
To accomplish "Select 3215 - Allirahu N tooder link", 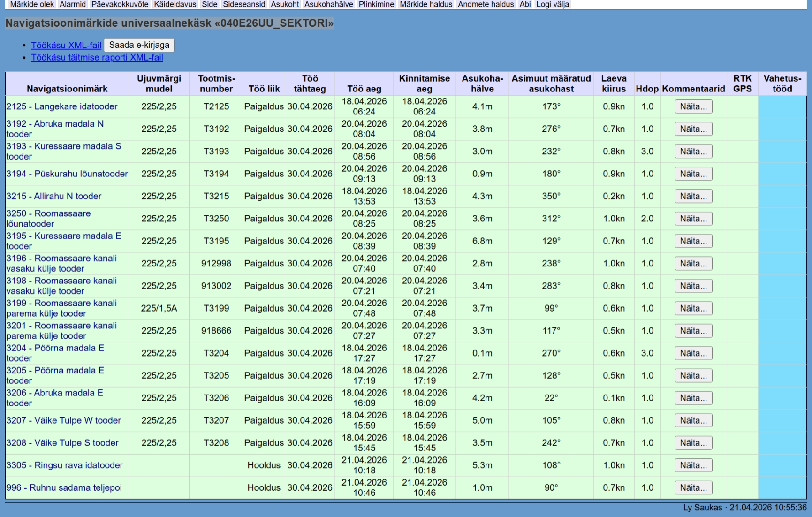I will coord(54,196).
